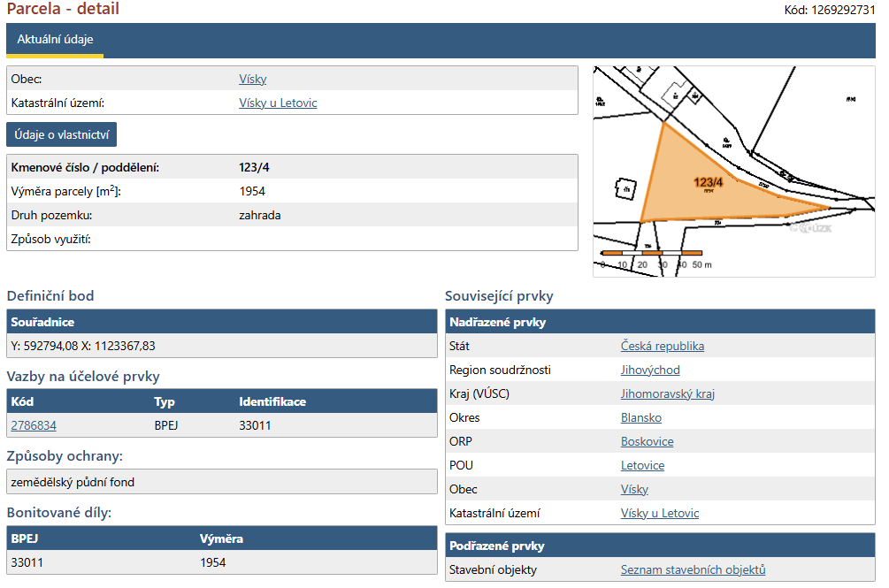Switch to the Aktuální údaje tab
Image resolution: width=889 pixels, height=588 pixels.
(55, 39)
